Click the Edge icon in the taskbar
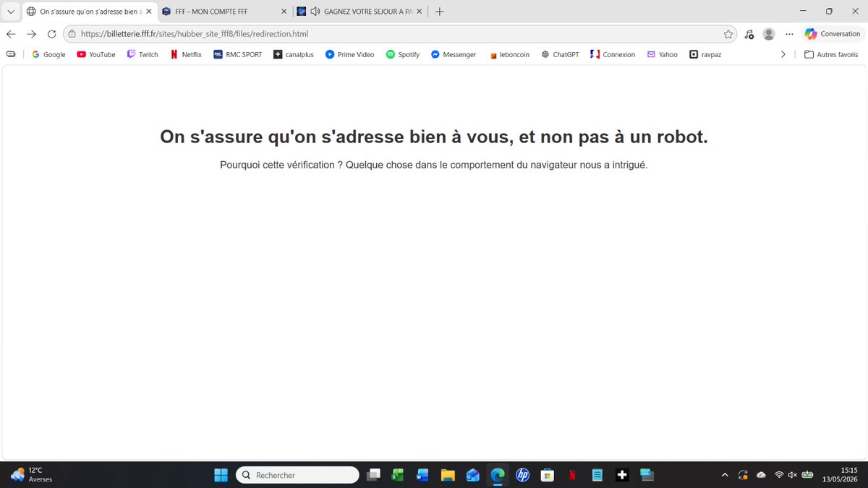 [498, 475]
